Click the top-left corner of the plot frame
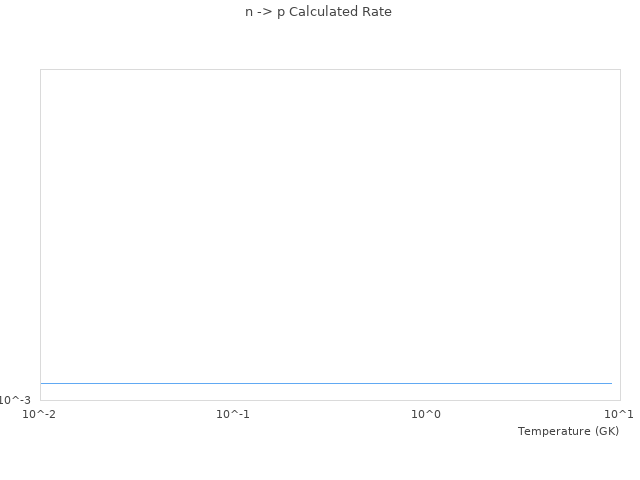 point(41,70)
